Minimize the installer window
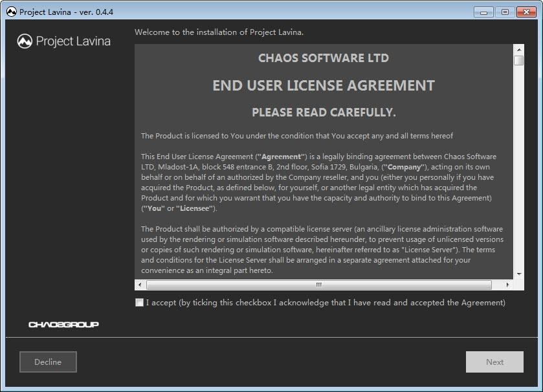Viewport: 543px width, 392px height. (483, 12)
